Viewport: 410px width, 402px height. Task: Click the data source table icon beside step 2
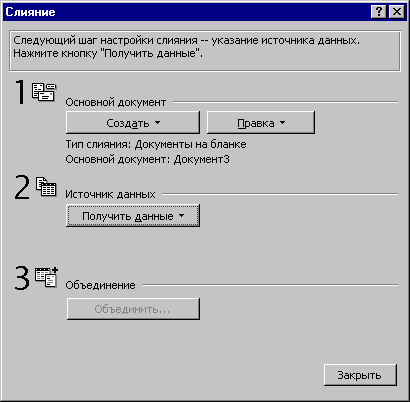tap(46, 186)
